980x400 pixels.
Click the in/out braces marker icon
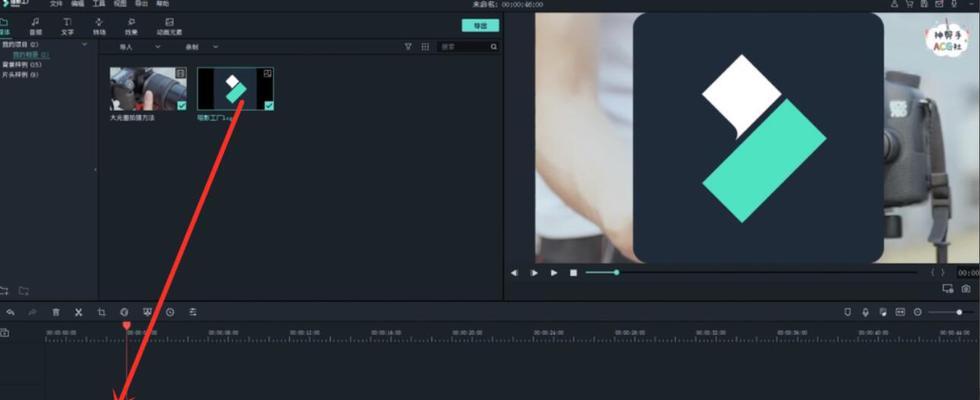(938, 272)
